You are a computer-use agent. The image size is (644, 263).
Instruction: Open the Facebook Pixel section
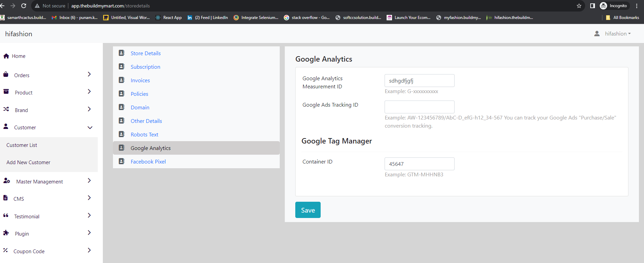tap(148, 161)
